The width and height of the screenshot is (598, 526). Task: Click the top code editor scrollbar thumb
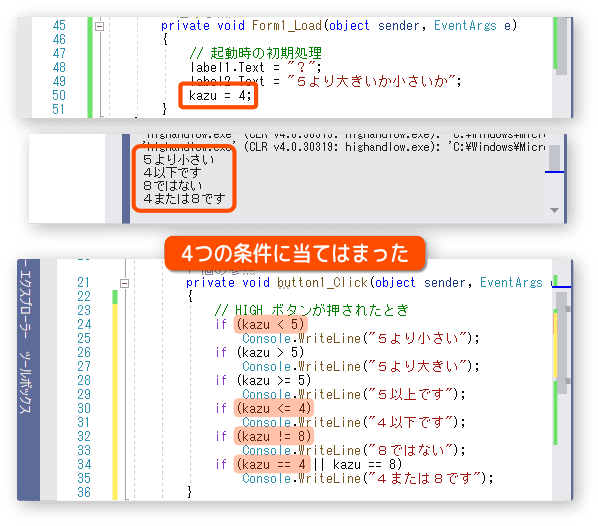[x=561, y=46]
